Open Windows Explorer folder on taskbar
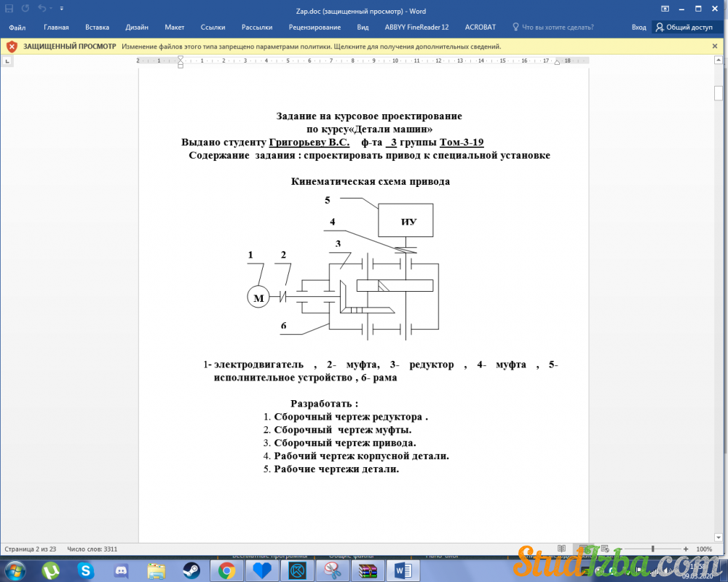The image size is (728, 582). pyautogui.click(x=156, y=570)
